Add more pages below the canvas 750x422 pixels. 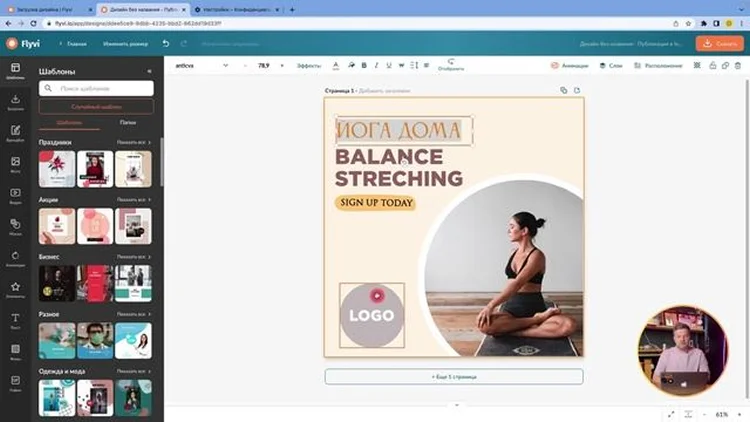454,377
